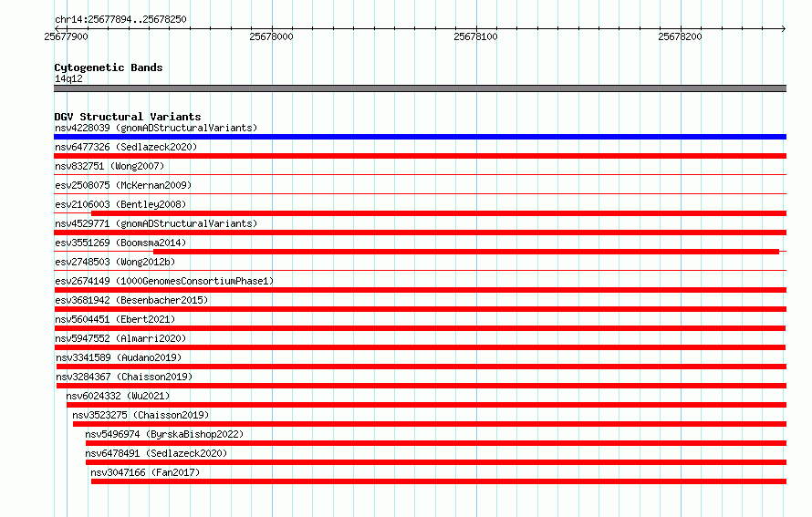The width and height of the screenshot is (812, 517).
Task: Open nsv4529771 (gnomADStructuralVariants) label
Action: tap(156, 223)
